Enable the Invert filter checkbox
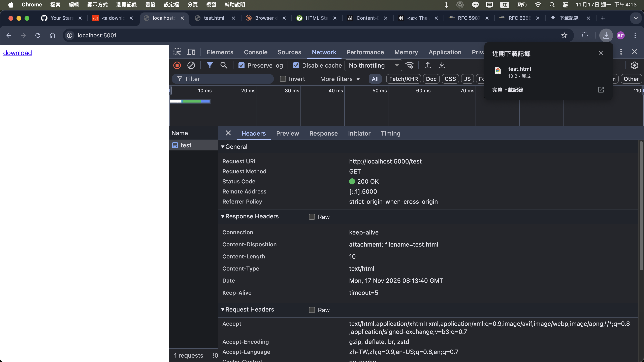Screen dimensions: 644x362 (283, 79)
